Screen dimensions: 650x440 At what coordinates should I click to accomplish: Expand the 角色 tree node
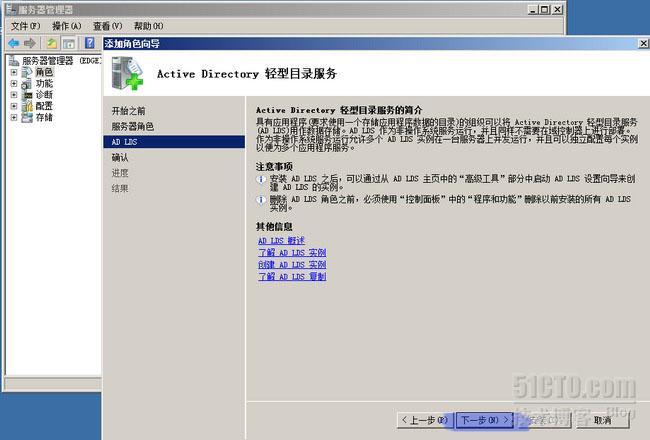point(14,72)
